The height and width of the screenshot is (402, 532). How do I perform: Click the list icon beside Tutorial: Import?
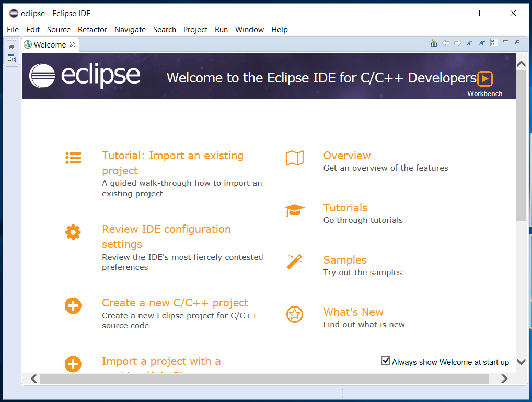[x=73, y=158]
